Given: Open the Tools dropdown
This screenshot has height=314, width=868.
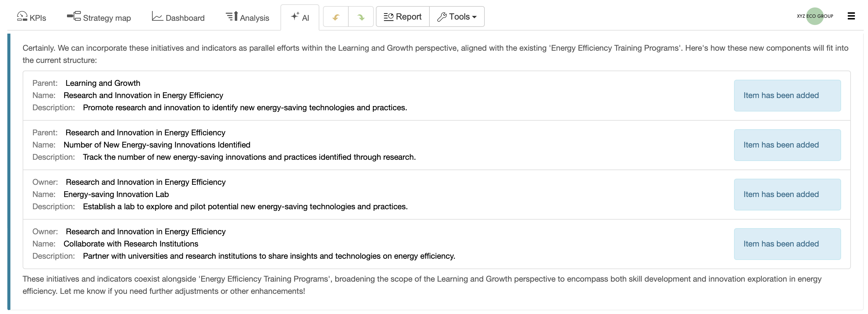Looking at the screenshot, I should click(x=457, y=16).
